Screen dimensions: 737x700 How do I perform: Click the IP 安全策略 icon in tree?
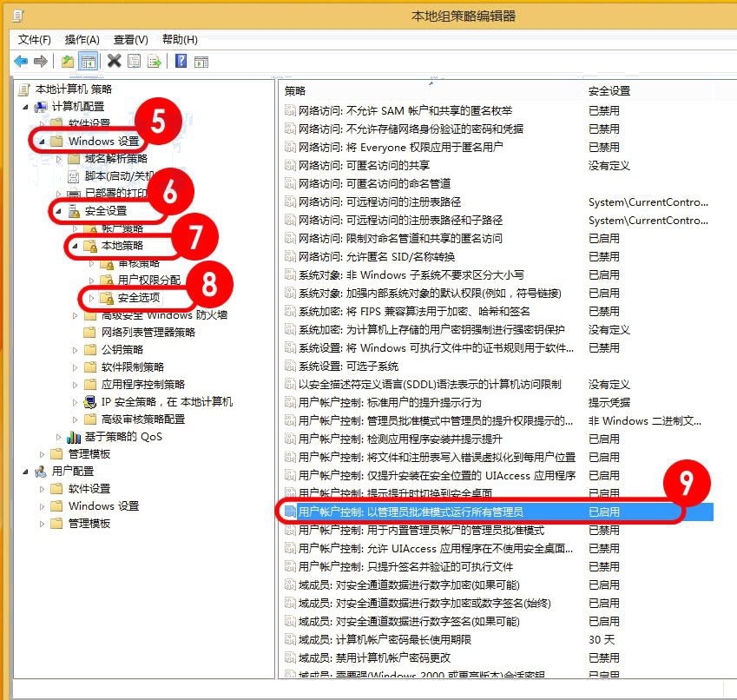tap(89, 402)
